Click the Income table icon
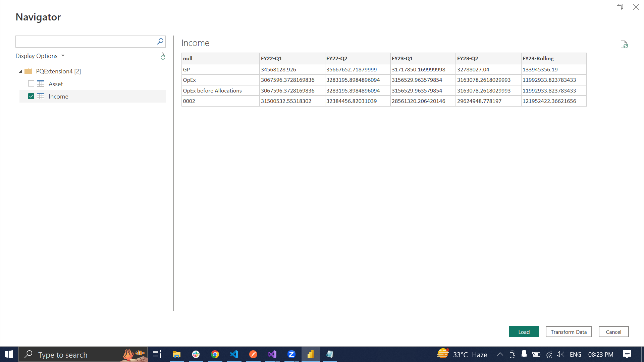644x362 pixels. (41, 97)
